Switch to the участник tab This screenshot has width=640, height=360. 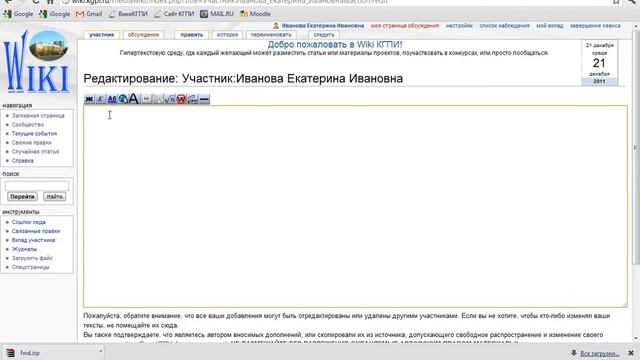coord(102,35)
